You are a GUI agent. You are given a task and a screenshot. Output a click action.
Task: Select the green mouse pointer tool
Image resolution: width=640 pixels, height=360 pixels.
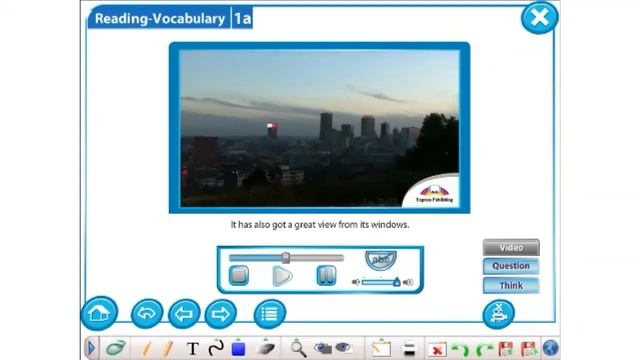click(x=116, y=348)
